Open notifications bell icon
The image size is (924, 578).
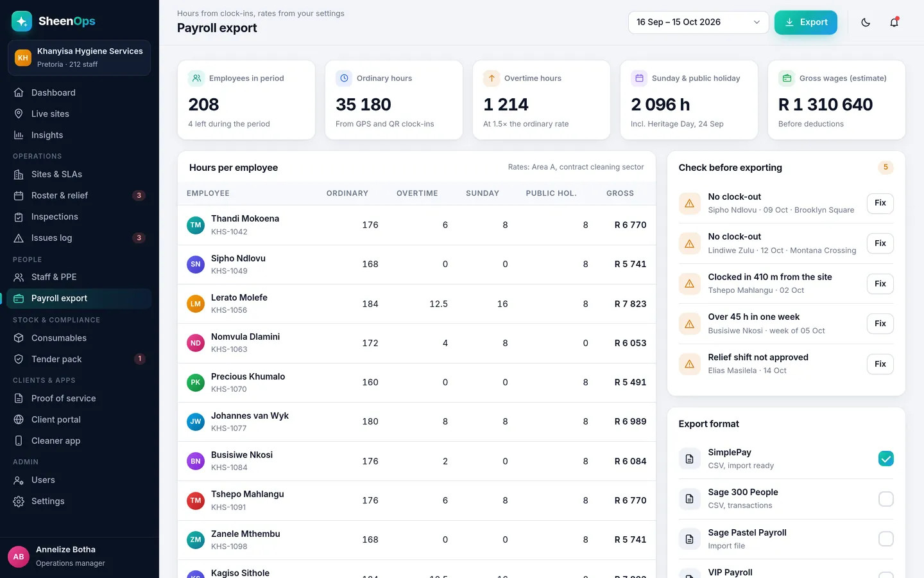(x=894, y=22)
